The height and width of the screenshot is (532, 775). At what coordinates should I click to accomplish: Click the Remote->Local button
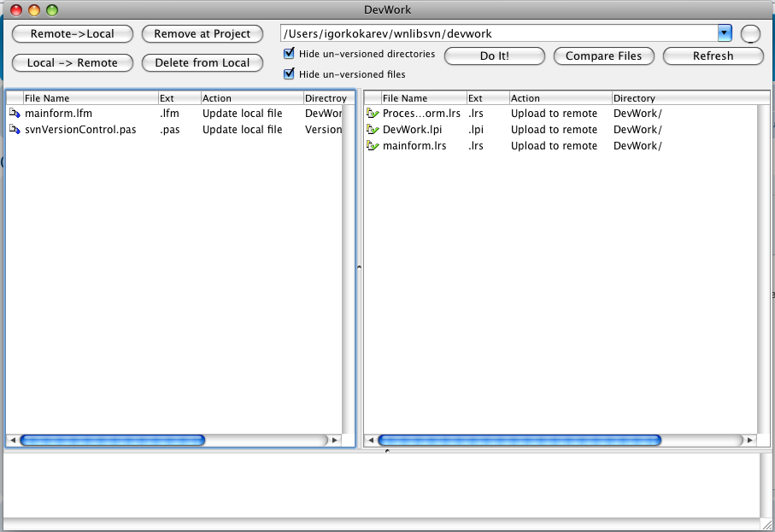click(x=73, y=34)
